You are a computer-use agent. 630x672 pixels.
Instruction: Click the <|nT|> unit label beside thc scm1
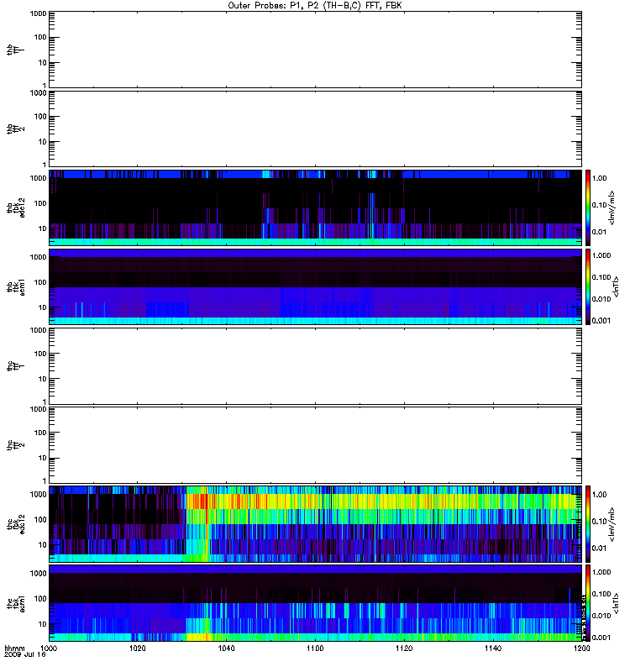(616, 603)
